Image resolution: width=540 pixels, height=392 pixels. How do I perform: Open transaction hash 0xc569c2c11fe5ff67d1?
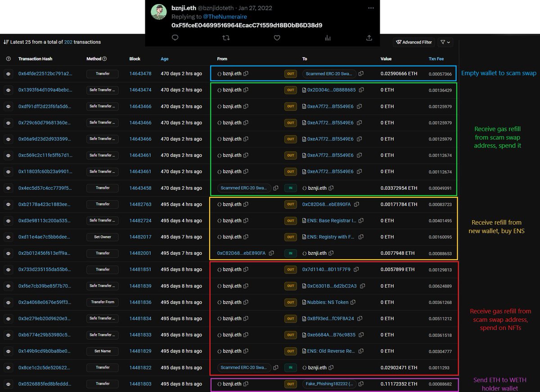click(x=45, y=155)
